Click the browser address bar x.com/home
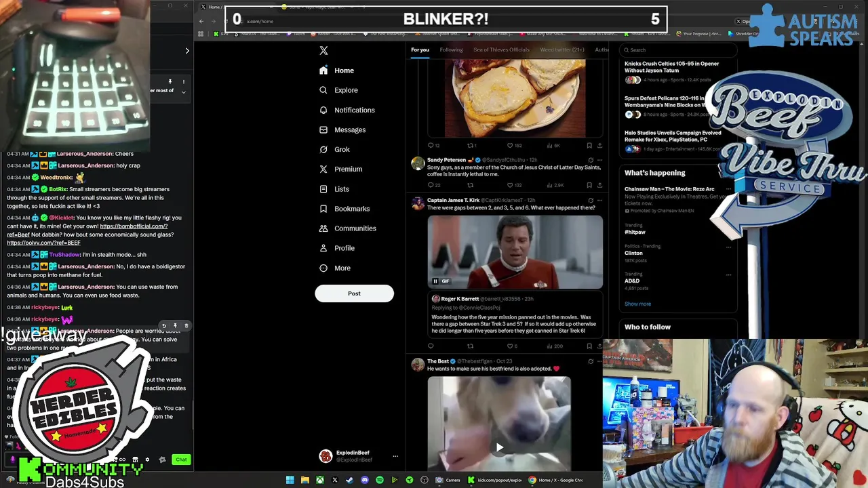 coord(260,21)
